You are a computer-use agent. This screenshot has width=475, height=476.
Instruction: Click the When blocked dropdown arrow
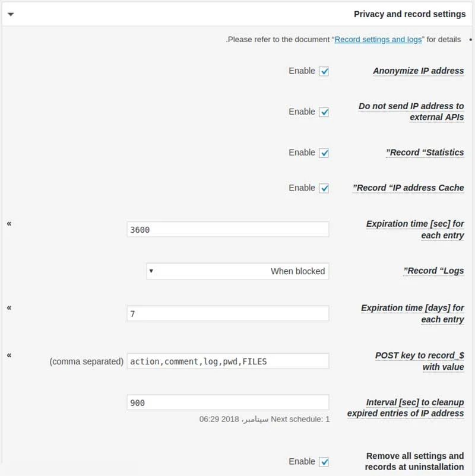tap(151, 271)
